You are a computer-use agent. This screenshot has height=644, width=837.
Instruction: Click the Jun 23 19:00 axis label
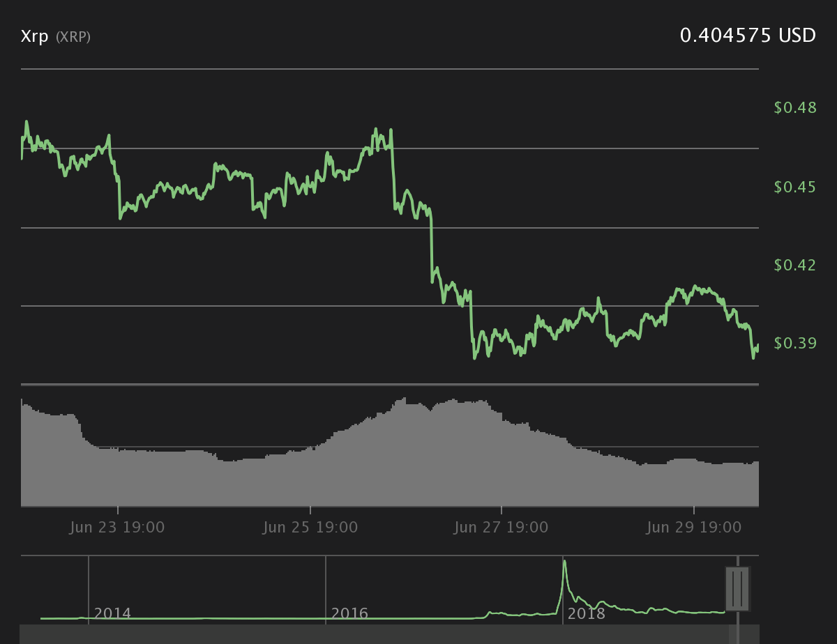[x=117, y=528]
